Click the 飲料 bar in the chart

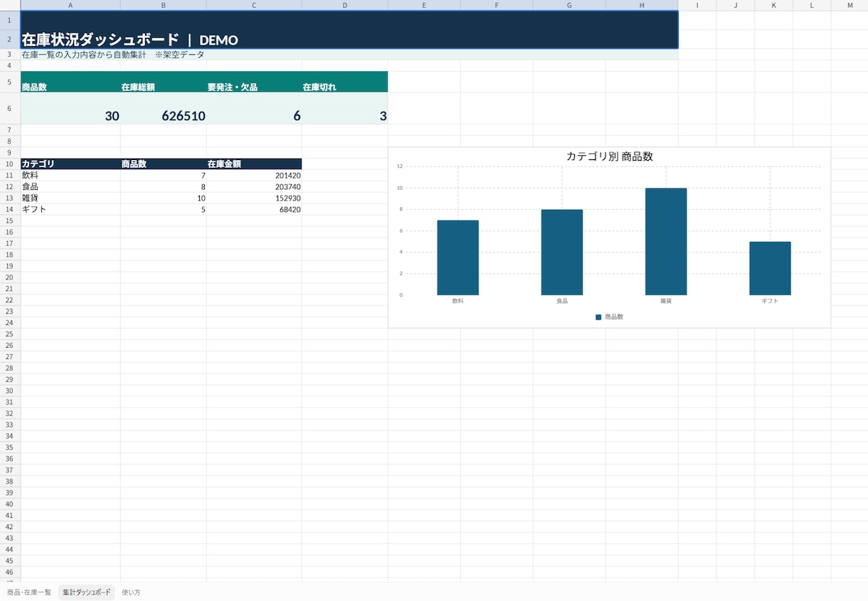(457, 257)
